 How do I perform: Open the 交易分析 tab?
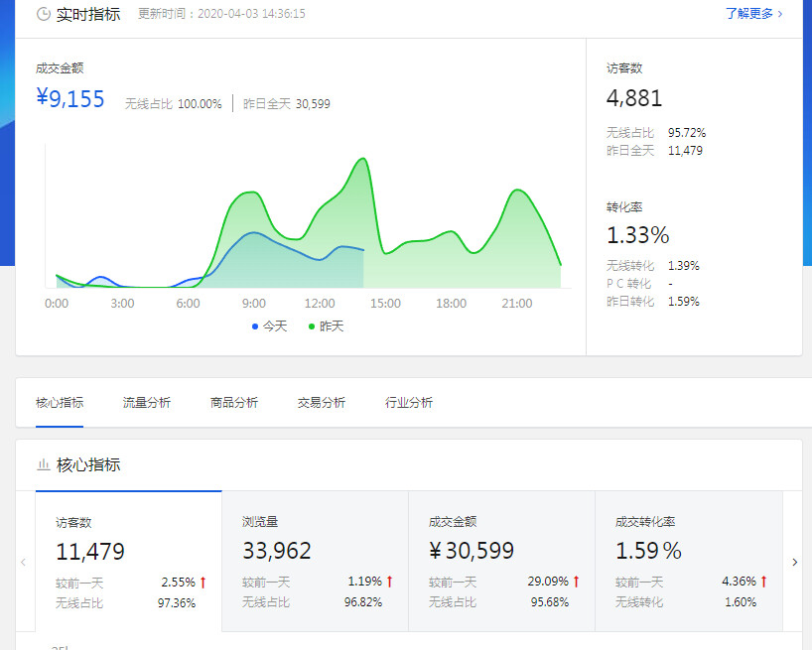[321, 403]
